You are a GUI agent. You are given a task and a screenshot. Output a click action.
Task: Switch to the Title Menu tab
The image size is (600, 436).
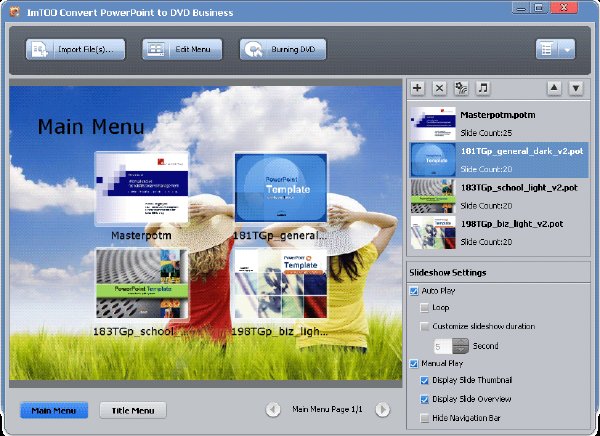(133, 410)
